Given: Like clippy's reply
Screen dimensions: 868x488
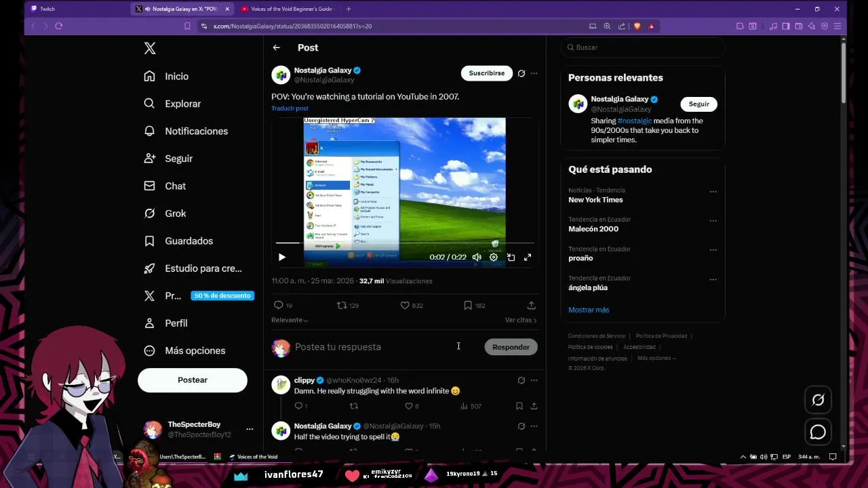Looking at the screenshot, I should (x=408, y=406).
